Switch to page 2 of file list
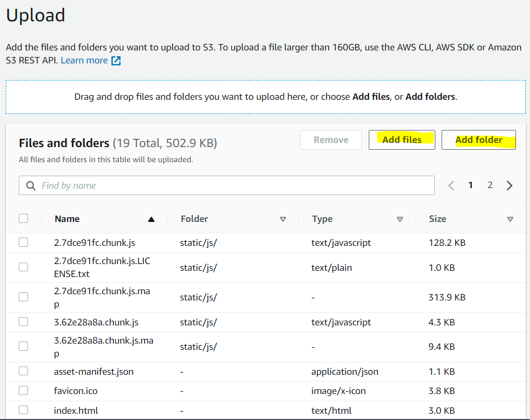This screenshot has height=420, width=530. tap(490, 185)
